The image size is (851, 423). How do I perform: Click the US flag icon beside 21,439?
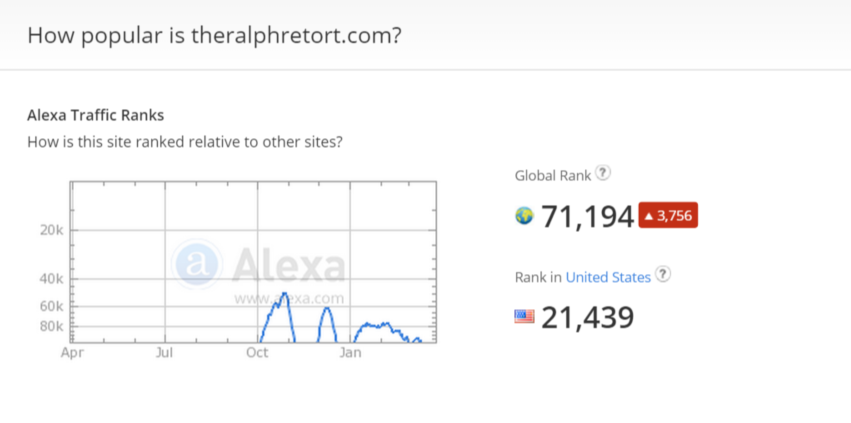(524, 317)
